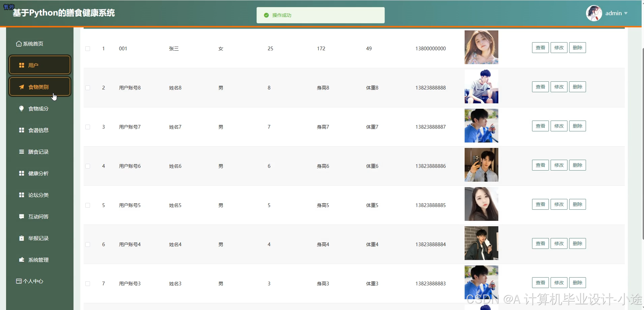Click the lightbulb icon beside 食物成分
The width and height of the screenshot is (644, 310).
tap(22, 108)
